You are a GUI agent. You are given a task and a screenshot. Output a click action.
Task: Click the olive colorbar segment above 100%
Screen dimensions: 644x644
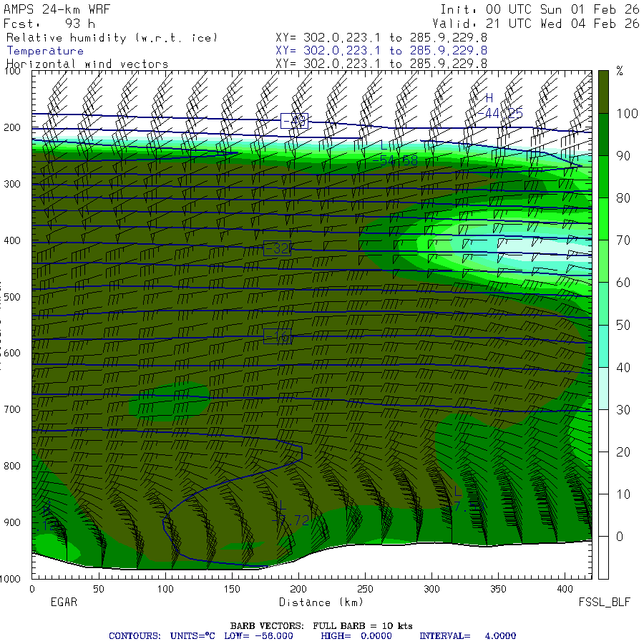[603, 92]
